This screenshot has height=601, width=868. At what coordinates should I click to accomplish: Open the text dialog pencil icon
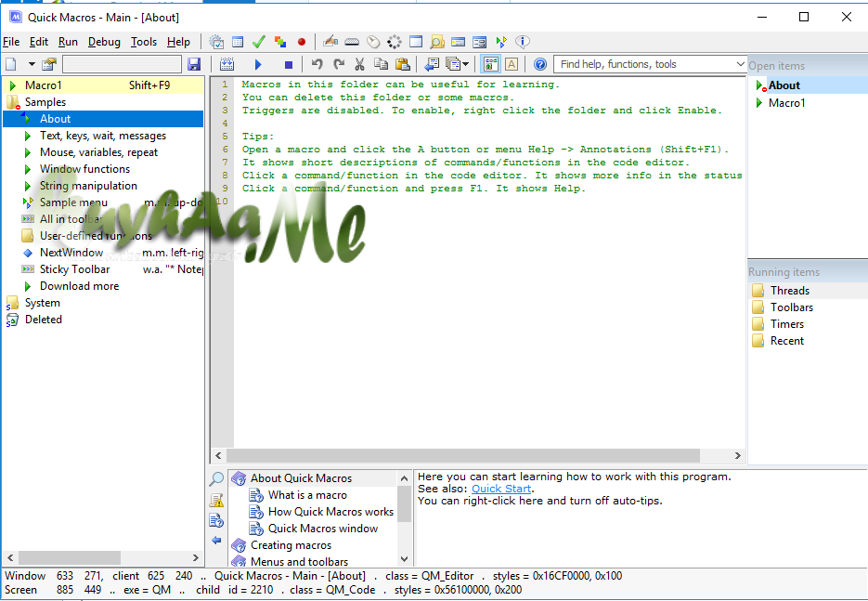point(330,42)
